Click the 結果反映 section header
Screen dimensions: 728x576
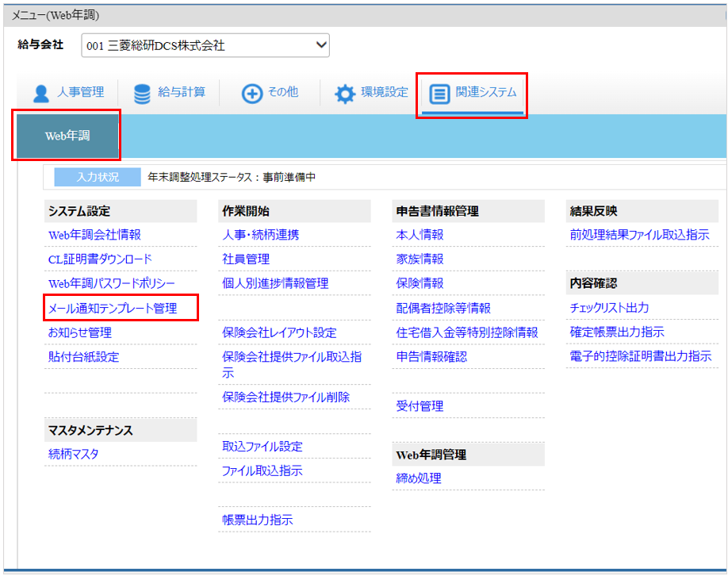(642, 211)
